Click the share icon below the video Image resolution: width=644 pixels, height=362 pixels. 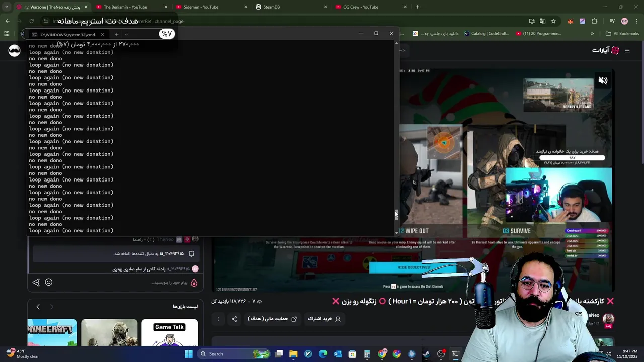click(x=234, y=319)
